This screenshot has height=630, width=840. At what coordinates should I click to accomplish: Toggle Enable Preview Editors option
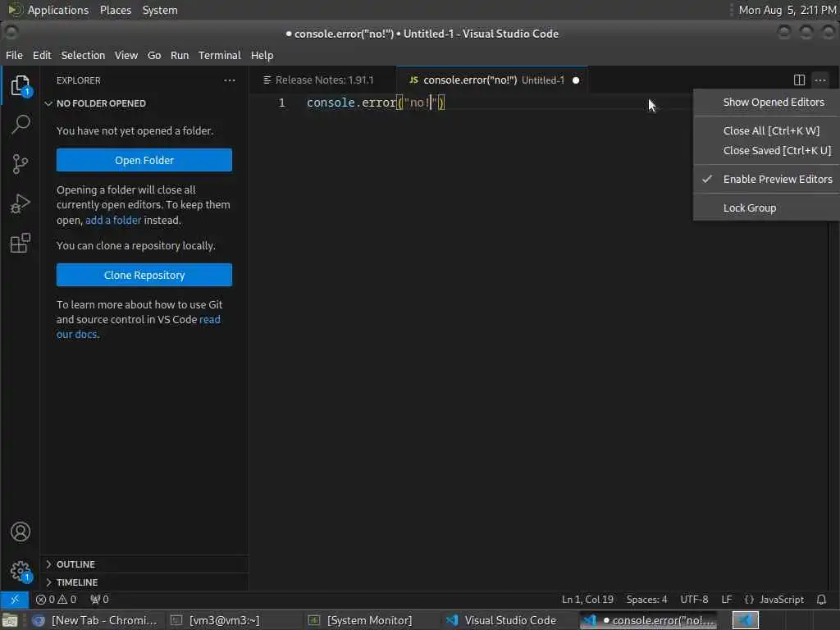(x=767, y=180)
